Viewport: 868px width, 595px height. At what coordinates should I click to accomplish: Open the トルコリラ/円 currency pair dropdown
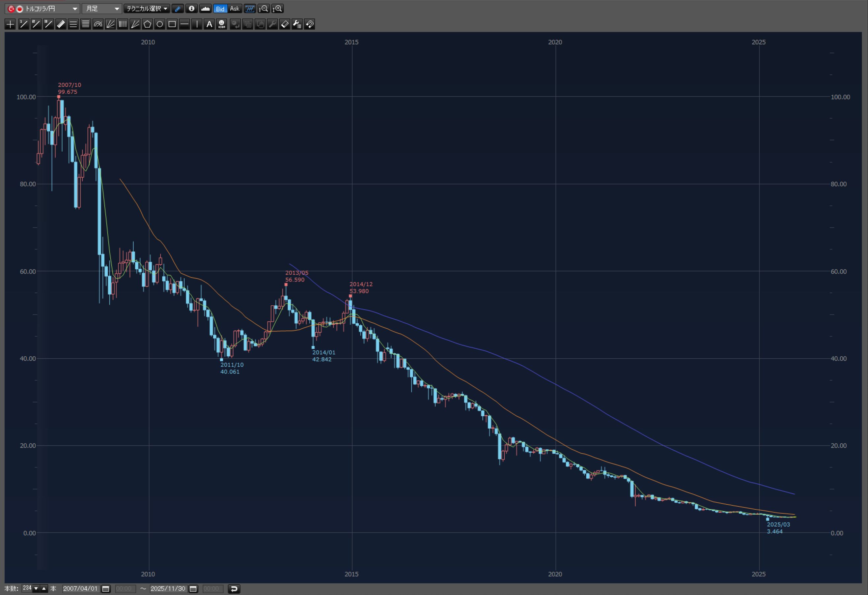(x=42, y=9)
